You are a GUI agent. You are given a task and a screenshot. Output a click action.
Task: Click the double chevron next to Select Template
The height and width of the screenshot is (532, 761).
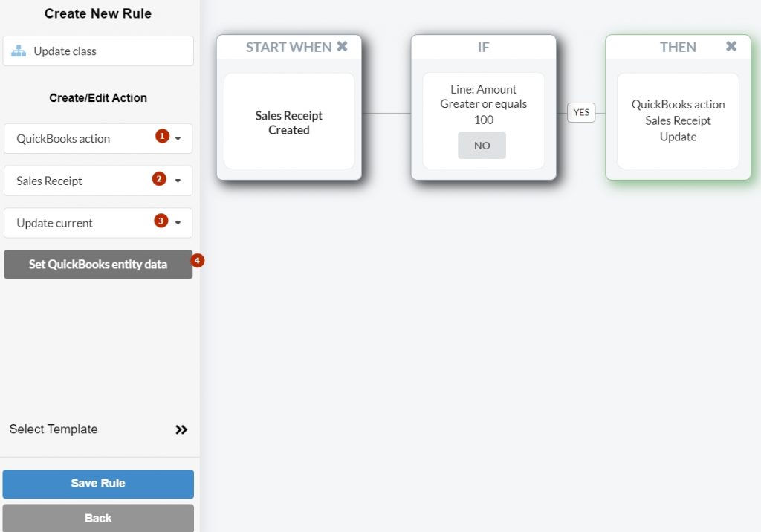point(181,429)
